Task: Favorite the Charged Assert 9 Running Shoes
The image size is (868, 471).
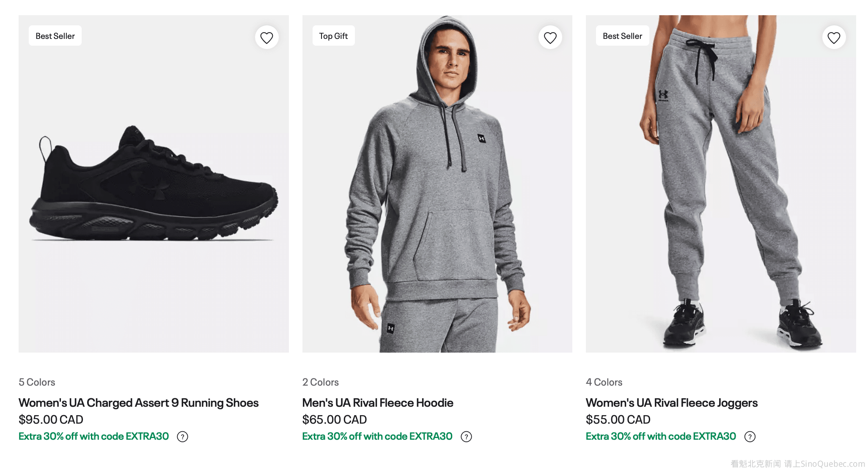Action: click(266, 38)
